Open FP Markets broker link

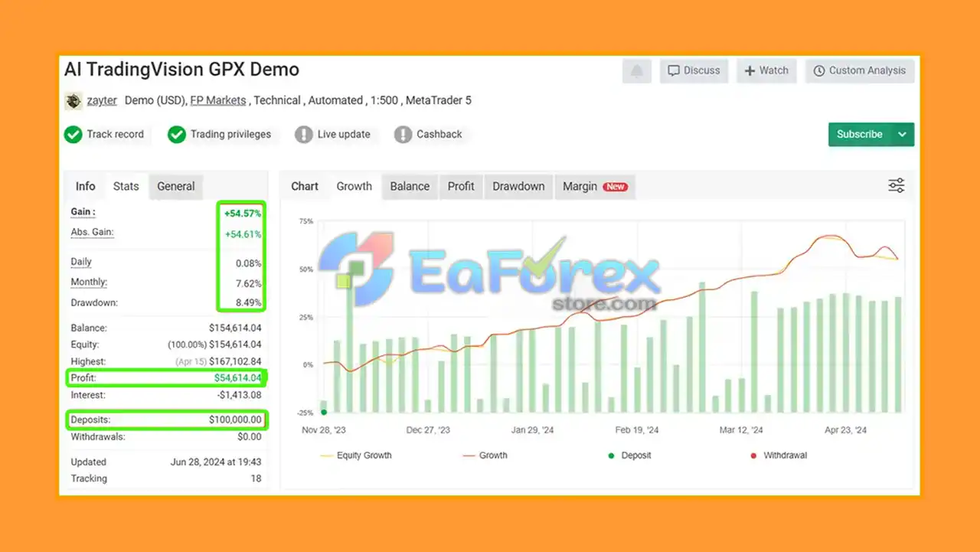[x=218, y=100]
